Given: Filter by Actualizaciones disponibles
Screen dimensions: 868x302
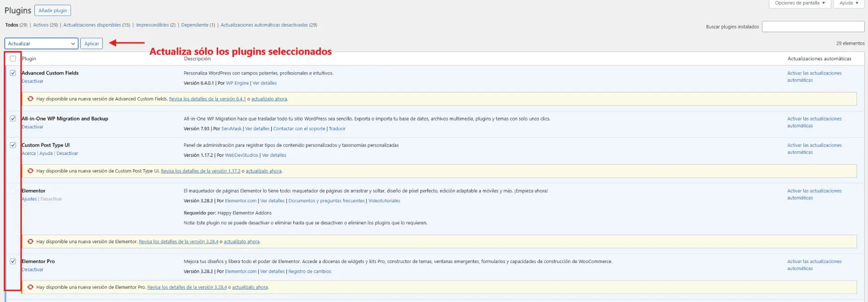Looking at the screenshot, I should coord(92,25).
